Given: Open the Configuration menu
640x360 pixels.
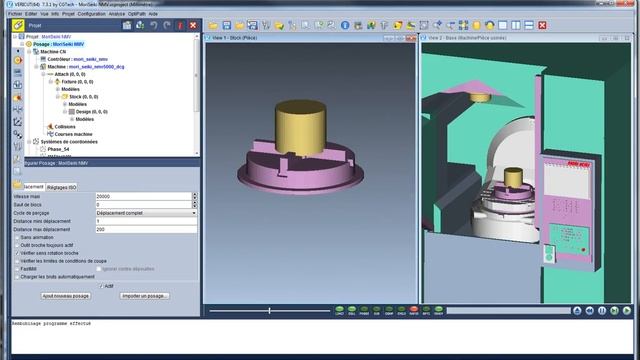Looking at the screenshot, I should coord(91,14).
